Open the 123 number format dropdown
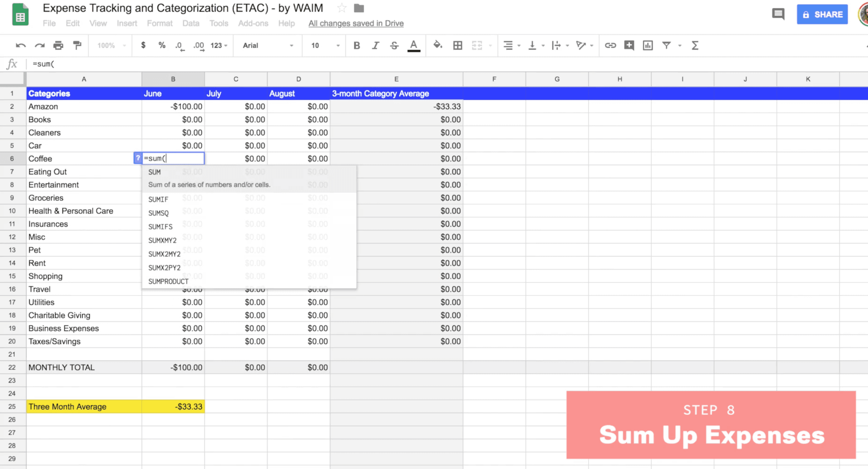 (x=219, y=46)
